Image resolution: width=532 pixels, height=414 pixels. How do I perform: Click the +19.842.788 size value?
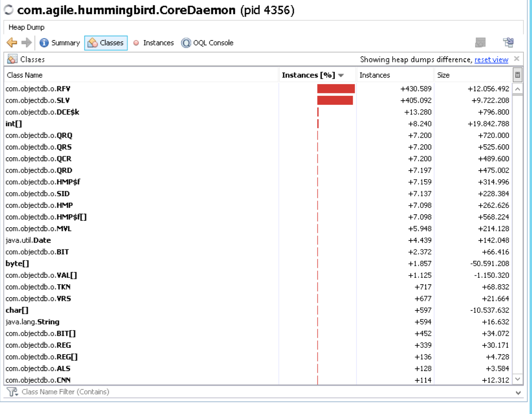pyautogui.click(x=488, y=124)
